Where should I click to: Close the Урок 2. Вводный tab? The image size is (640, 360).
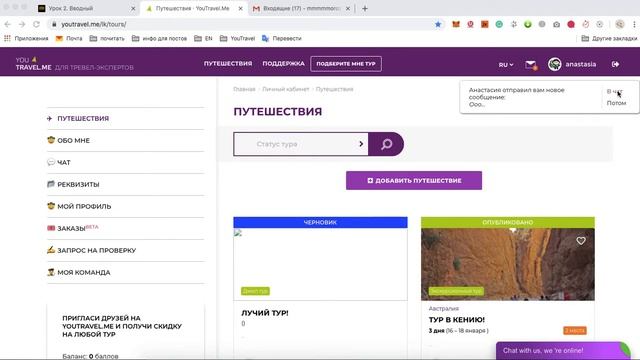pyautogui.click(x=133, y=8)
